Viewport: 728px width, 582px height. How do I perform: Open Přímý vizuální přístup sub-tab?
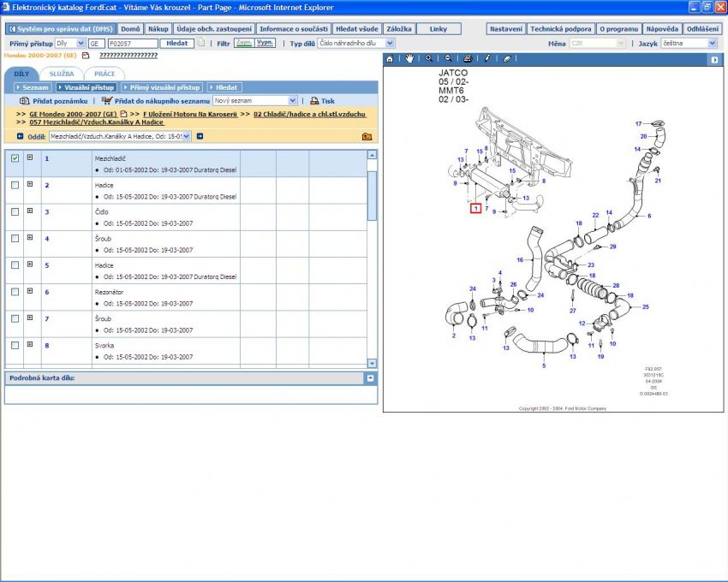click(162, 87)
